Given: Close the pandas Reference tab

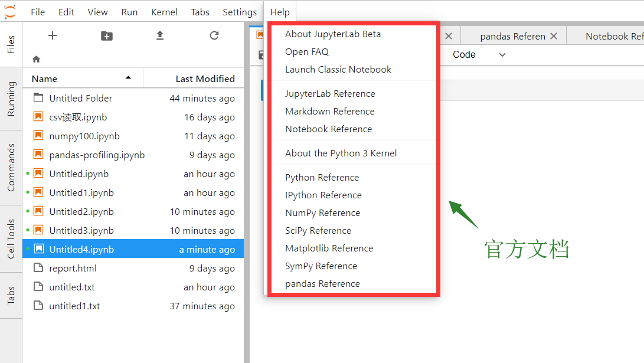Looking at the screenshot, I should [554, 36].
